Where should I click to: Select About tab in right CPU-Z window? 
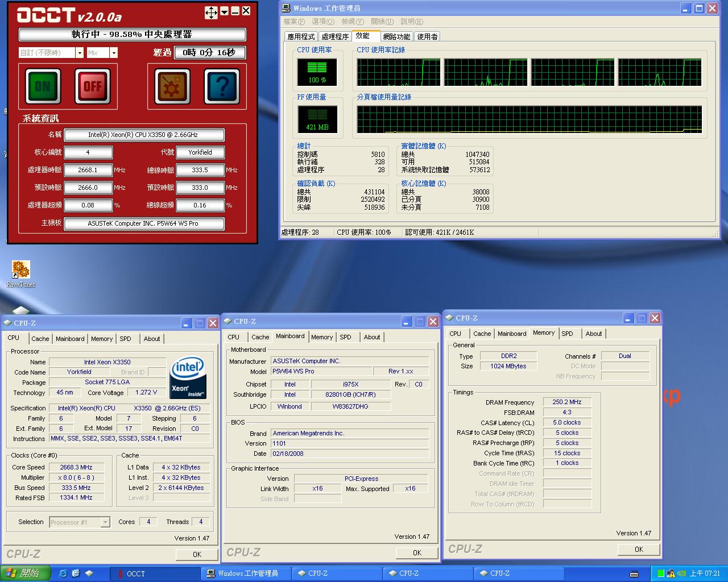(594, 334)
